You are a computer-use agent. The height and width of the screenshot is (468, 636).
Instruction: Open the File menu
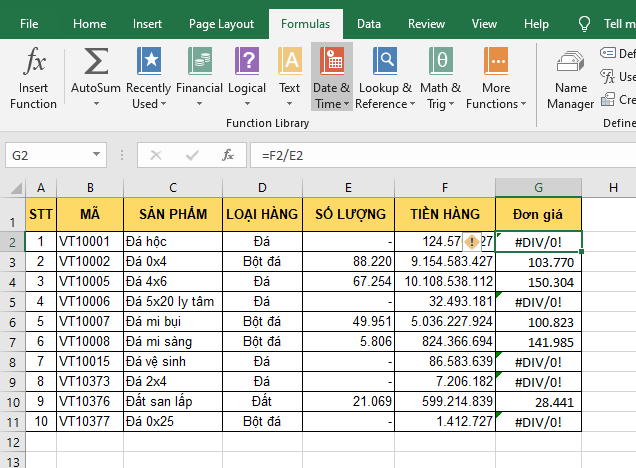click(30, 24)
